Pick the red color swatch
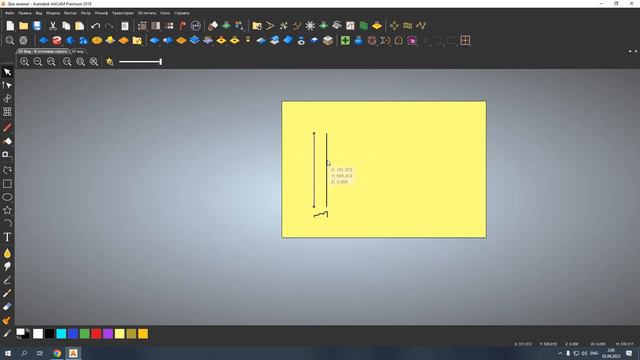Image resolution: width=640 pixels, height=360 pixels. point(96,334)
